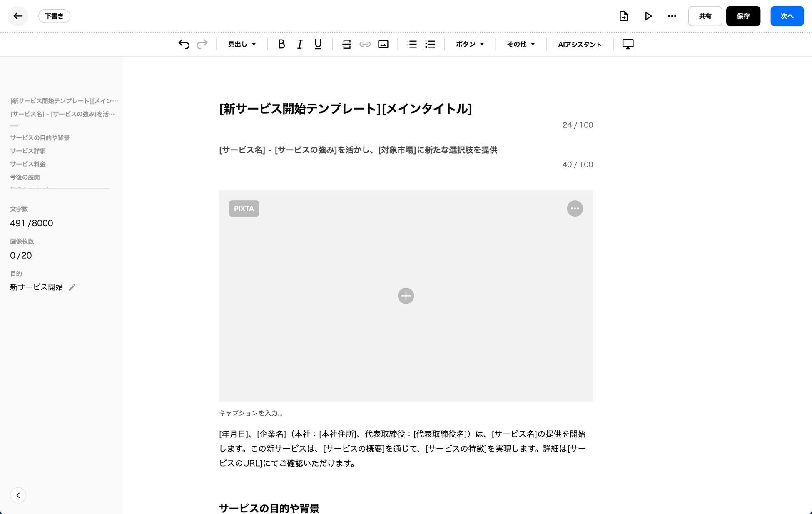Screen dimensions: 812x514
Task: Click the black 保存 button
Action: tap(743, 16)
